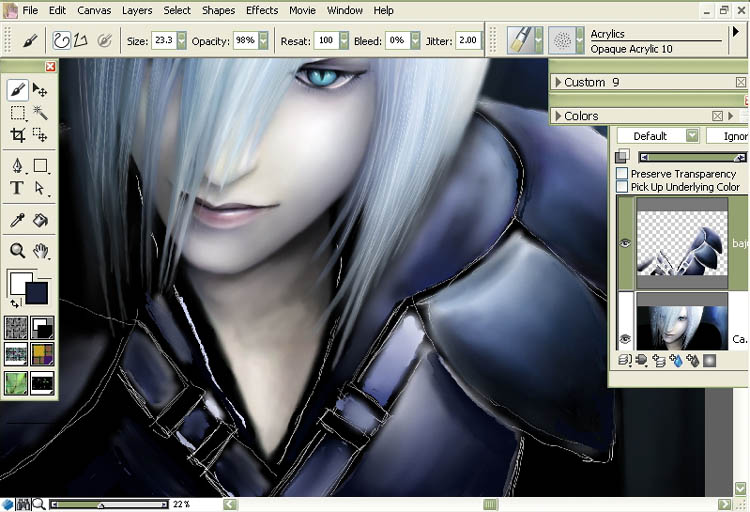The image size is (750, 512).
Task: Click the zoom slider at bottom
Action: click(109, 504)
